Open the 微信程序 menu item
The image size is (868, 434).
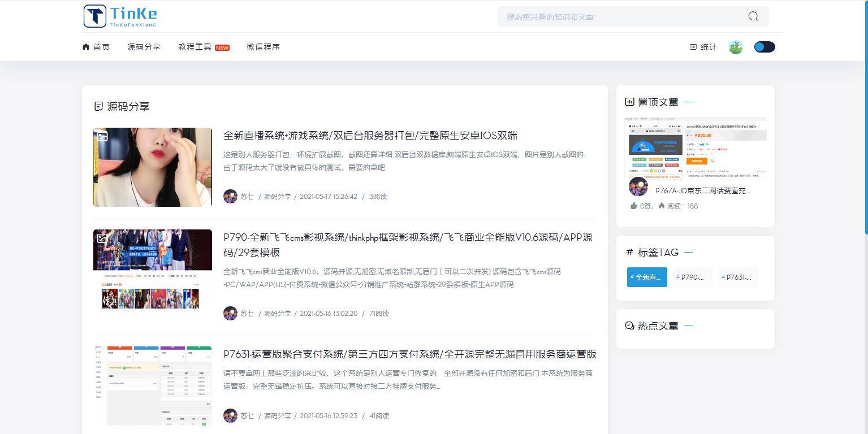pyautogui.click(x=263, y=47)
